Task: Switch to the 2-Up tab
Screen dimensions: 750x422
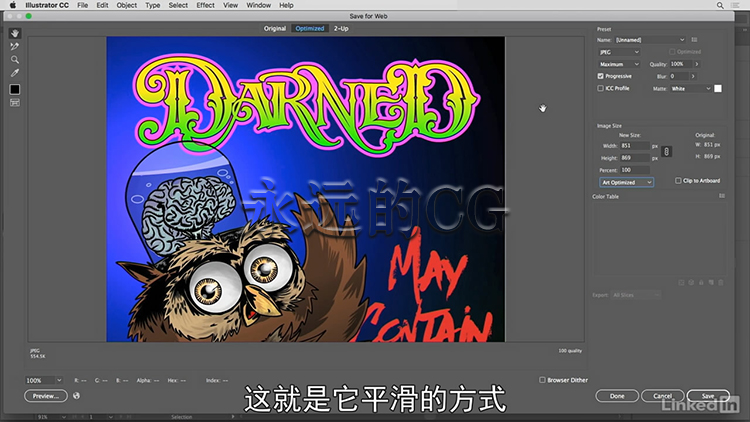Action: click(x=341, y=28)
